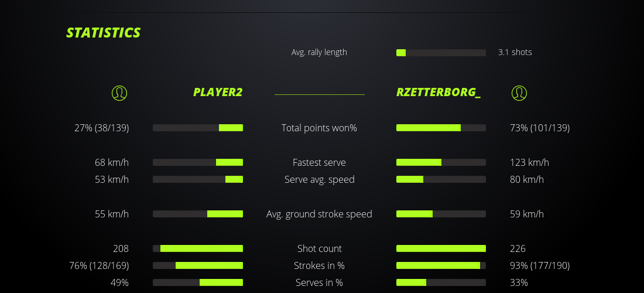The image size is (644, 293).
Task: Select the PLAYER2 name heading
Action: coord(218,92)
